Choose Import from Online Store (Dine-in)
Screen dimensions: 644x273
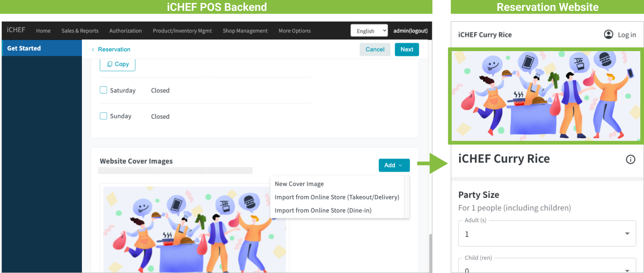[x=323, y=210]
